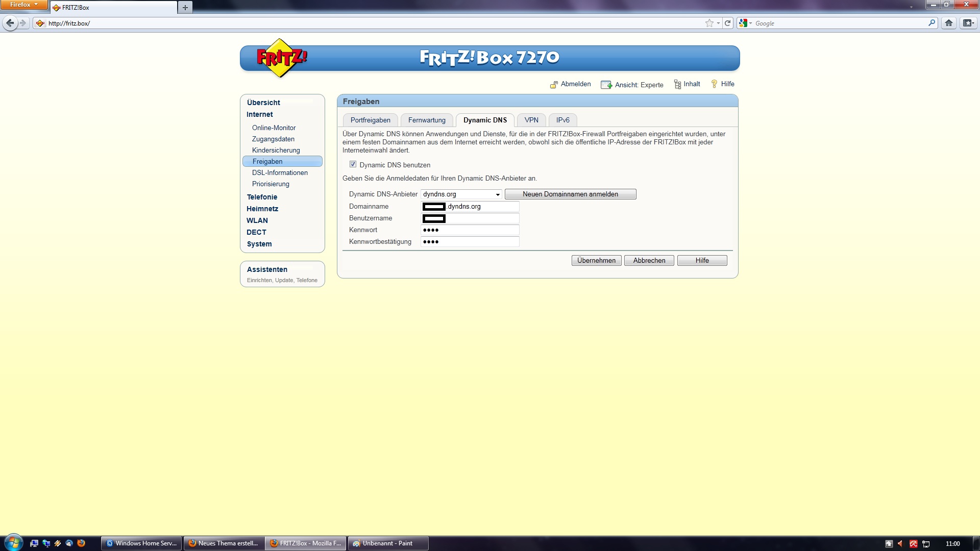Open WLAN in the sidebar
Viewport: 980px width, 551px height.
point(257,220)
